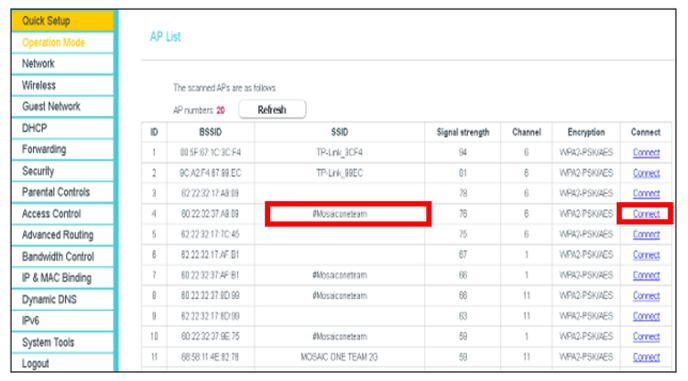
Task: Open IP & MAC Binding section
Action: (x=62, y=278)
